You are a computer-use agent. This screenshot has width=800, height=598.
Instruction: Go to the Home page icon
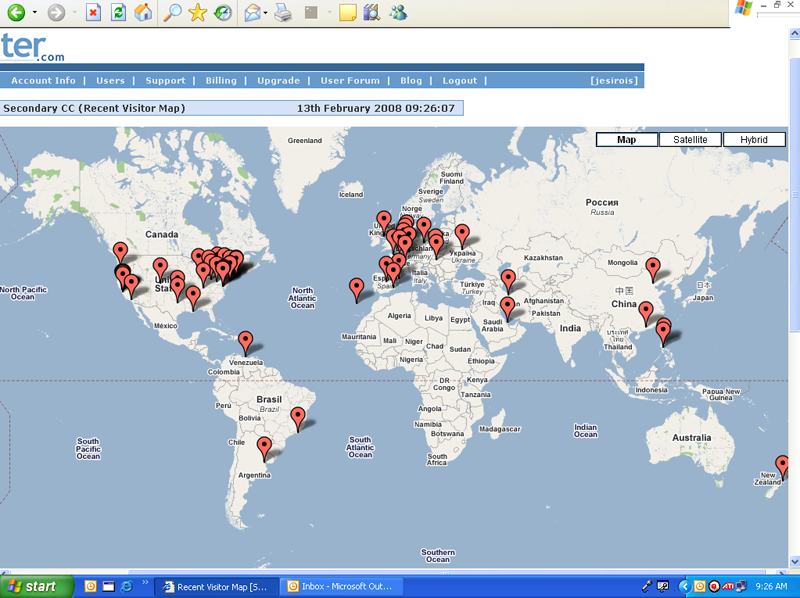pyautogui.click(x=143, y=13)
